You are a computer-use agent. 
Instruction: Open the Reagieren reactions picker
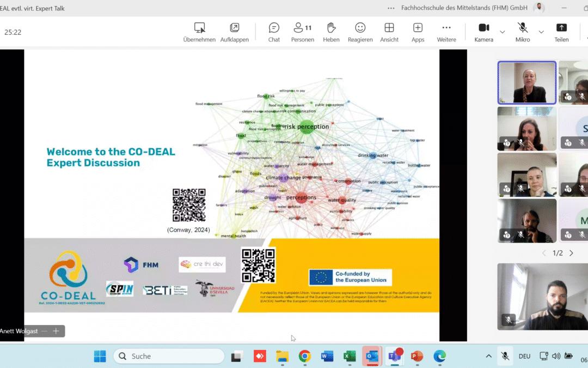tap(360, 32)
